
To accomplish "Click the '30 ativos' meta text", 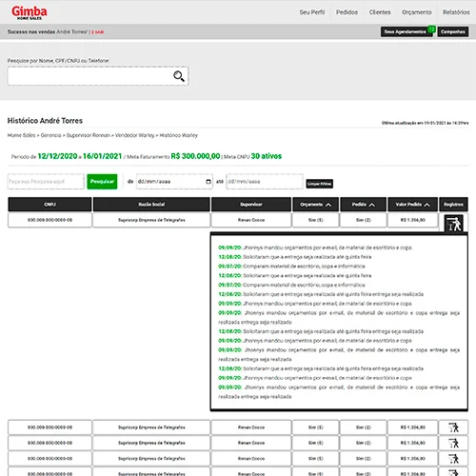I will [267, 156].
